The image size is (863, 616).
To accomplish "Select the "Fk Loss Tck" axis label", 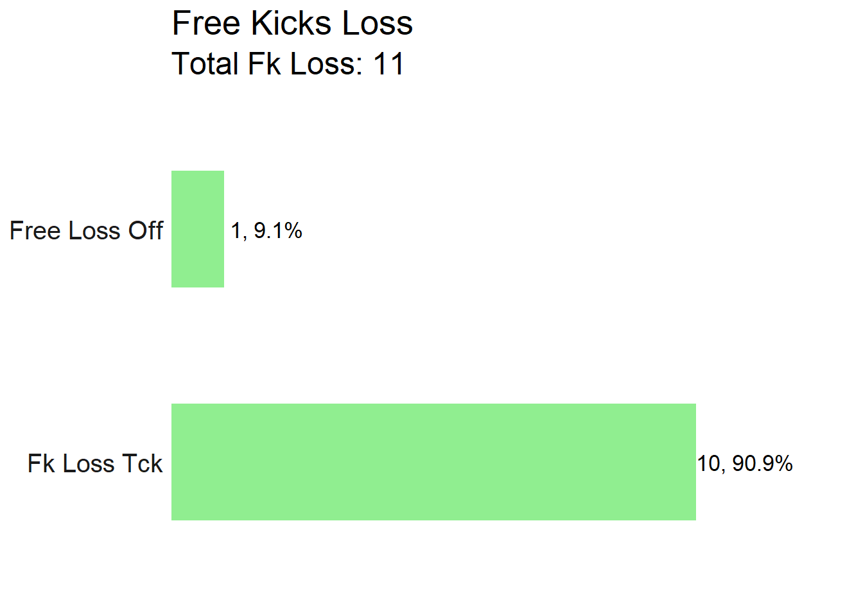I will coord(95,463).
